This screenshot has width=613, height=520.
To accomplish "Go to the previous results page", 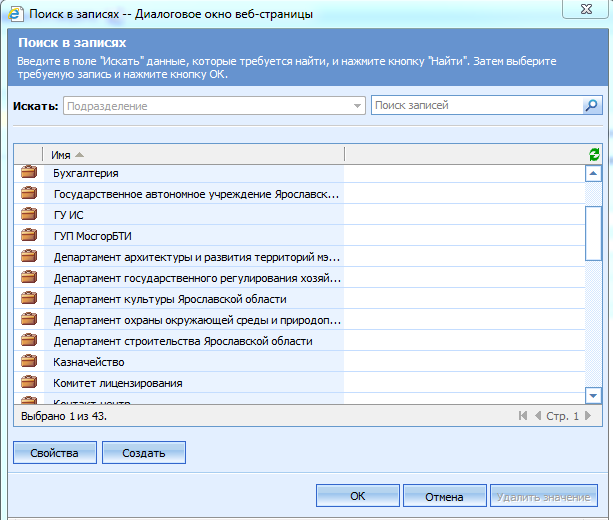I will 537,416.
